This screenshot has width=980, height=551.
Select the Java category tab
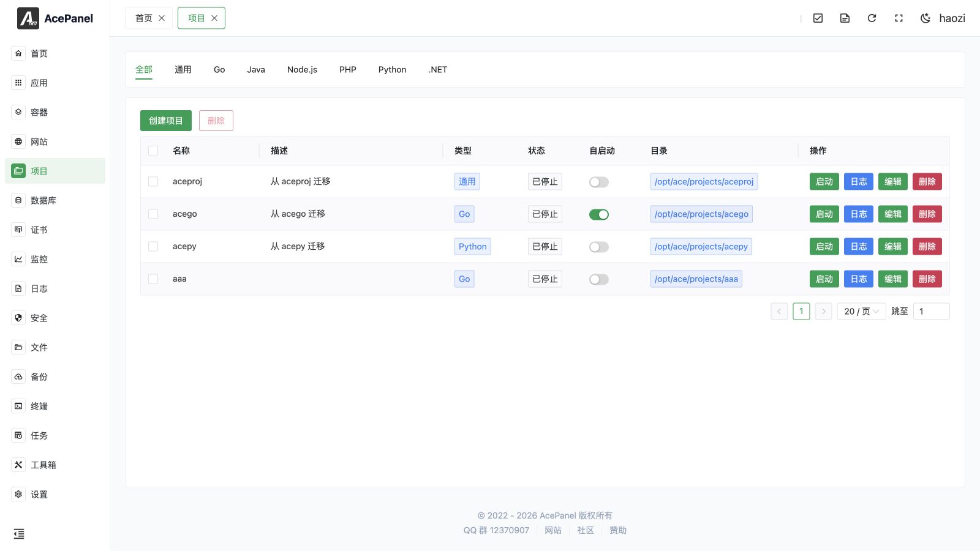click(256, 70)
